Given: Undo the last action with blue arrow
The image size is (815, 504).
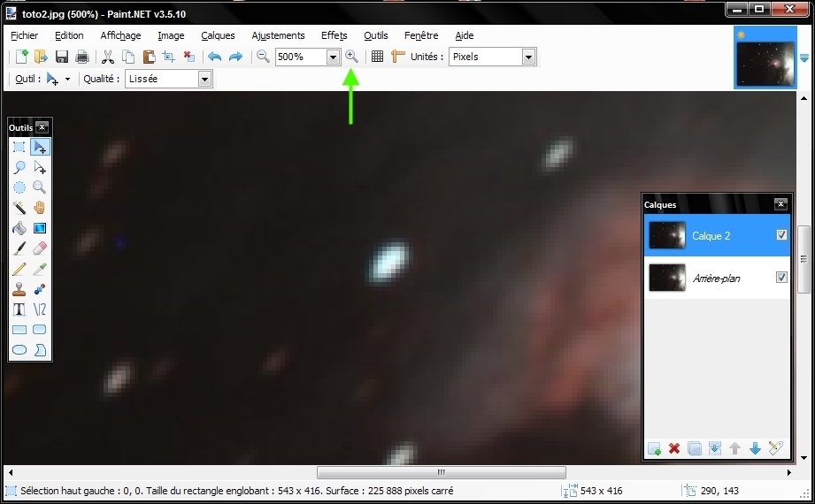Looking at the screenshot, I should tap(215, 57).
